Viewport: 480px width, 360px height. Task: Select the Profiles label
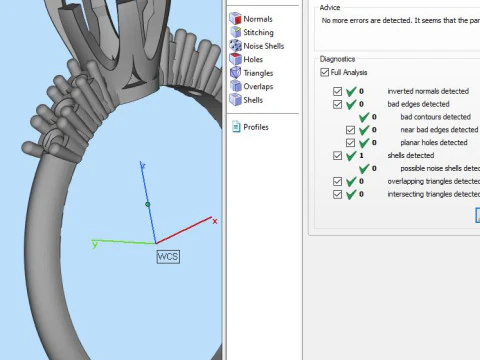(x=256, y=127)
